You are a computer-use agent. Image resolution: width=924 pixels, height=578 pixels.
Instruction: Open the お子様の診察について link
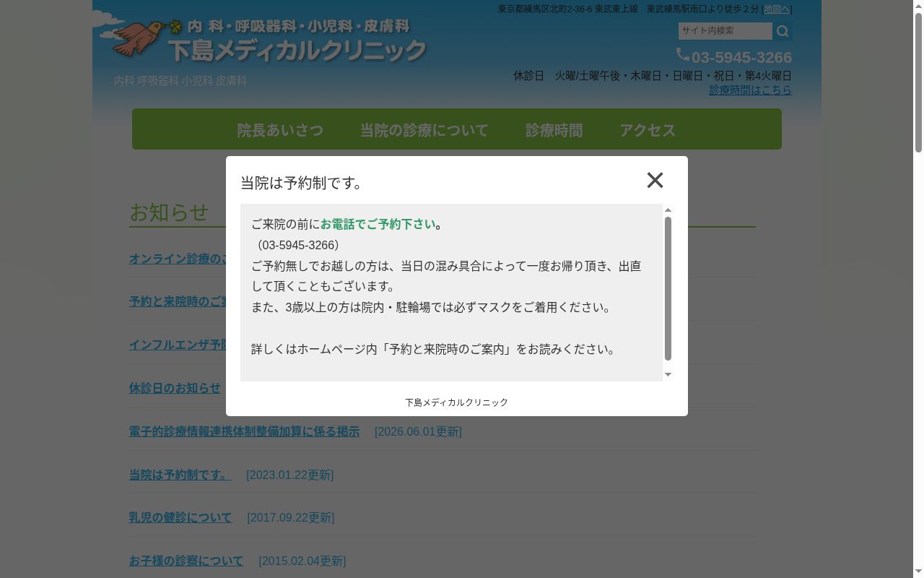pyautogui.click(x=186, y=561)
